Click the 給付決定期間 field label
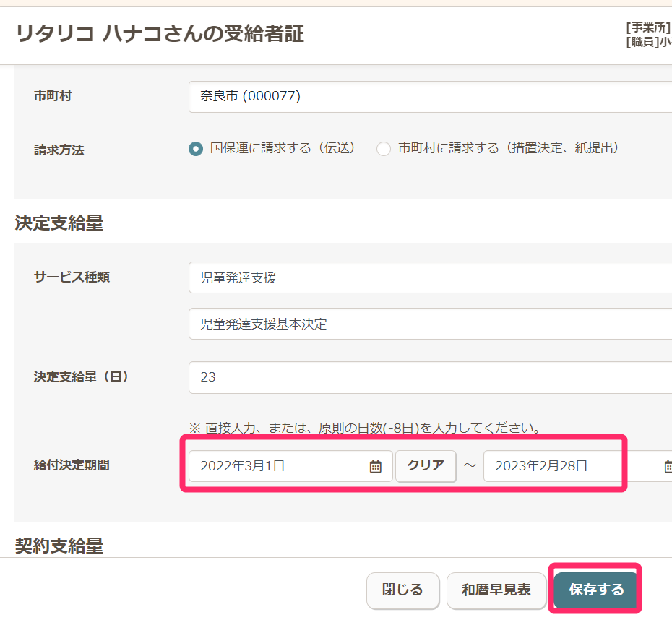 coord(72,465)
